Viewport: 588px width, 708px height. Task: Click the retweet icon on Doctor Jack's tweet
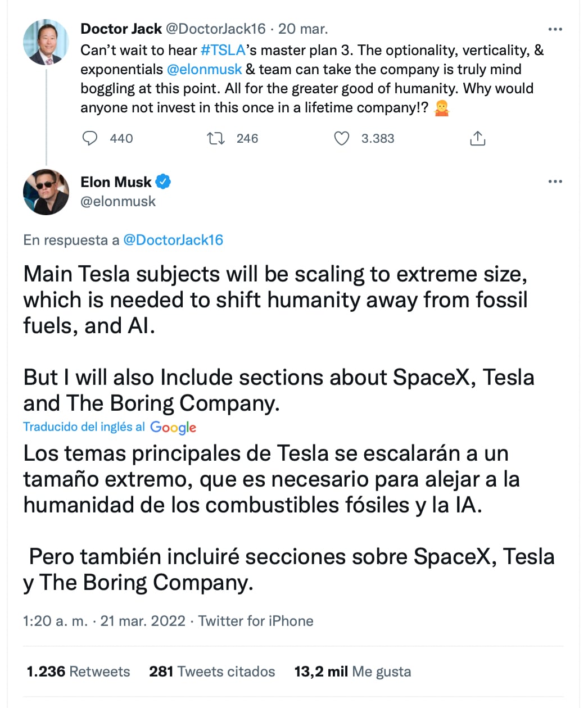click(x=216, y=138)
